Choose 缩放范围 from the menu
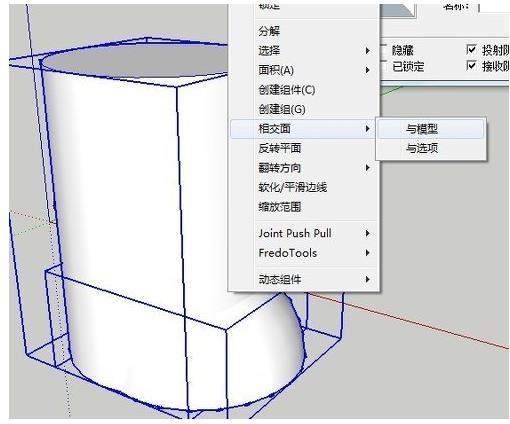 coord(304,207)
